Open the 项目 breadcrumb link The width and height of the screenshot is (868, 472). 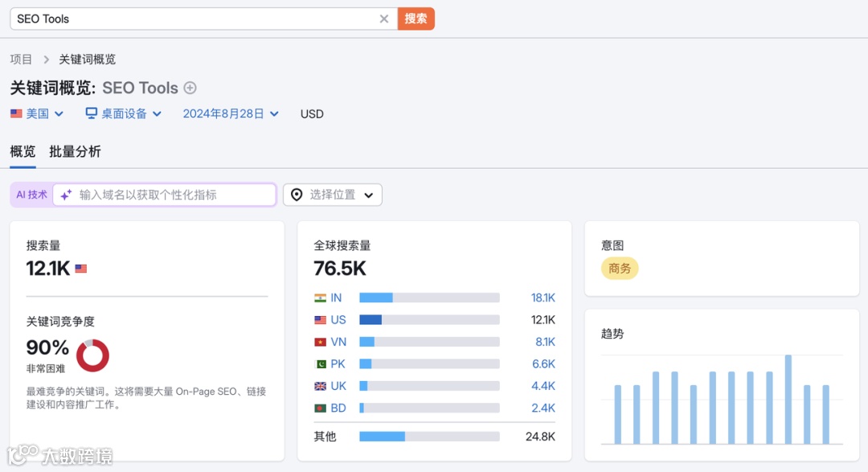[21, 60]
